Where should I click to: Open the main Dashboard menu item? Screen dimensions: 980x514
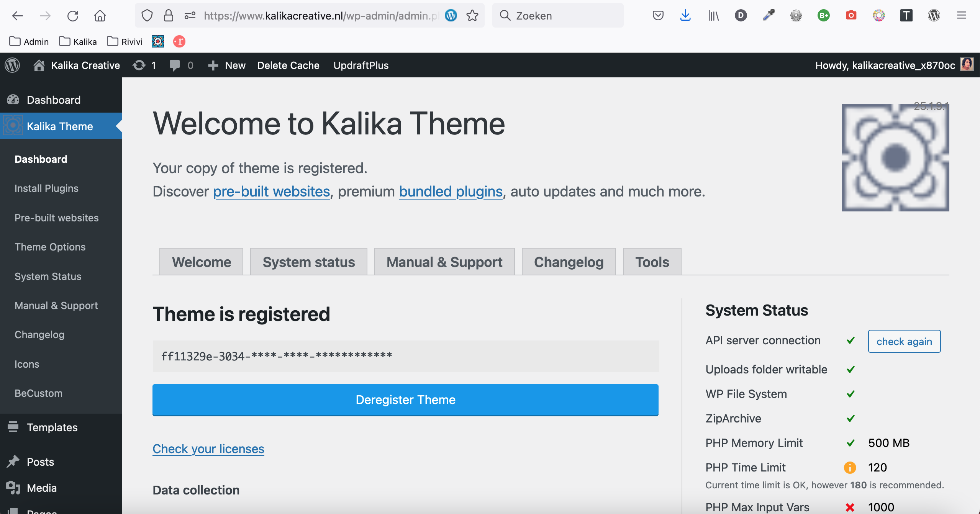pyautogui.click(x=61, y=100)
